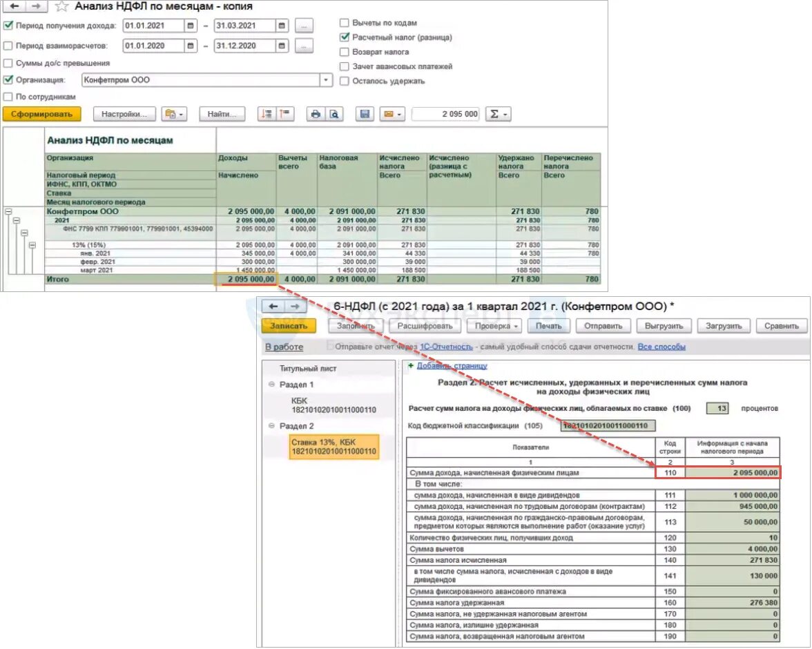Click the Добавить страницу link
The height and width of the screenshot is (649, 812).
point(452,366)
